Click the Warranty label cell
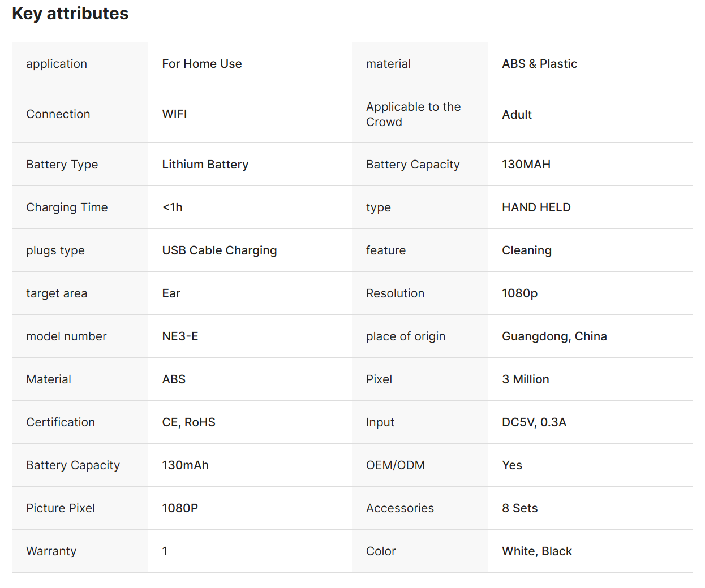Image resolution: width=705 pixels, height=588 pixels. (x=80, y=551)
